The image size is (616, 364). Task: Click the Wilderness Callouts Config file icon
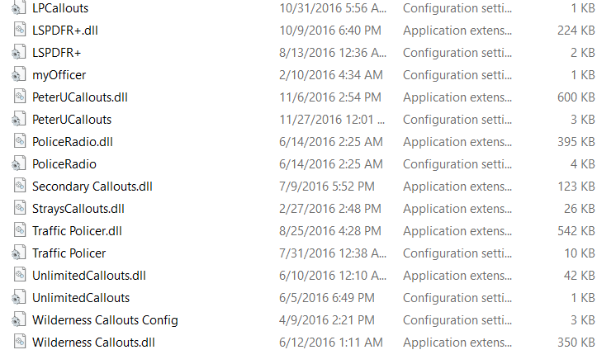19,319
